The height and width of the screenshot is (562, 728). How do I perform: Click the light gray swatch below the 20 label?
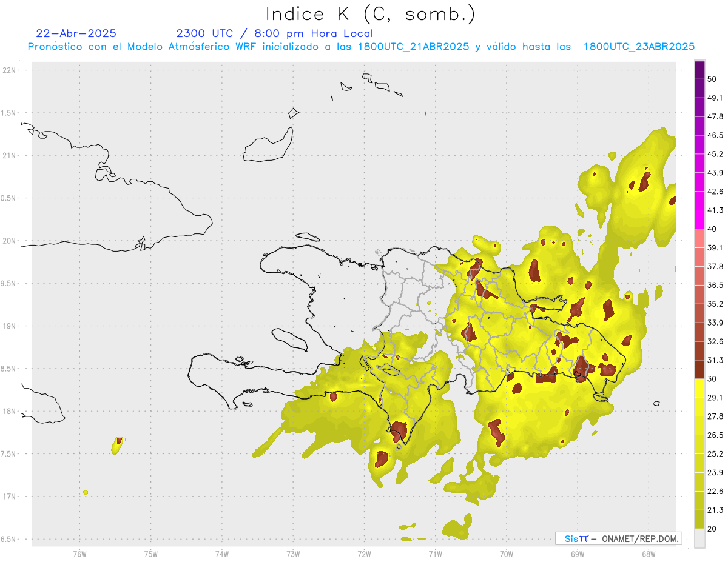[x=700, y=538]
